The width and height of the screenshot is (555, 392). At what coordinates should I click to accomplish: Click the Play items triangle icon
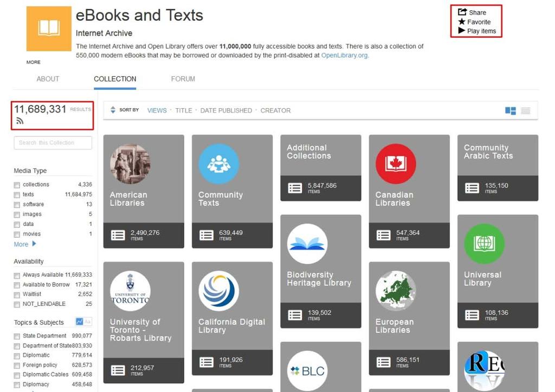[x=462, y=31]
